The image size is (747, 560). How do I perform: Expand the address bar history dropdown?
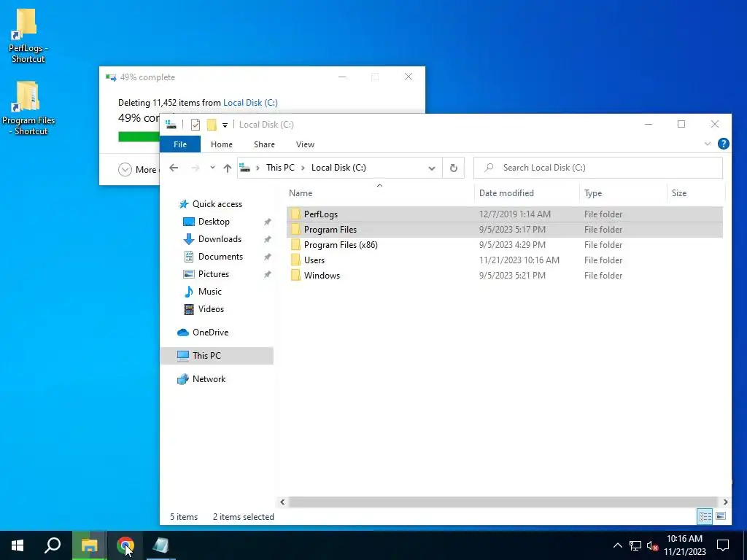[432, 168]
